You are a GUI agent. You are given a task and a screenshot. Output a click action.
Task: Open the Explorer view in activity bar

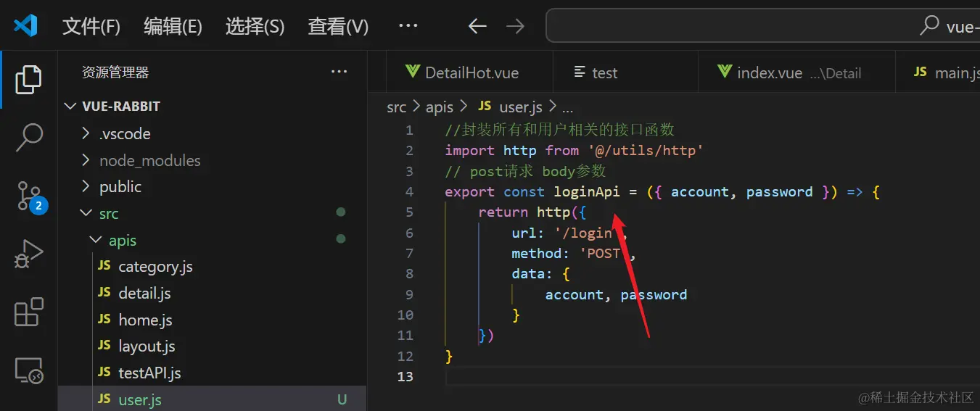click(x=28, y=79)
